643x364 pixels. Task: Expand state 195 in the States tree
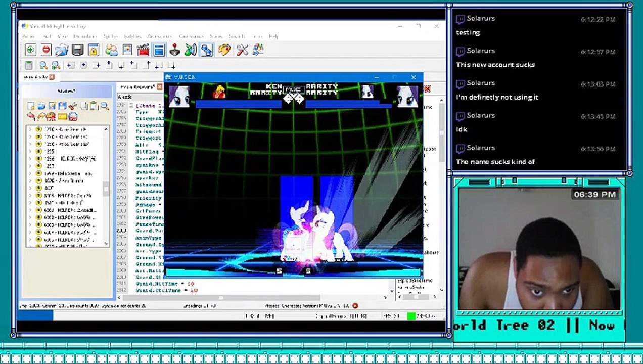30,151
